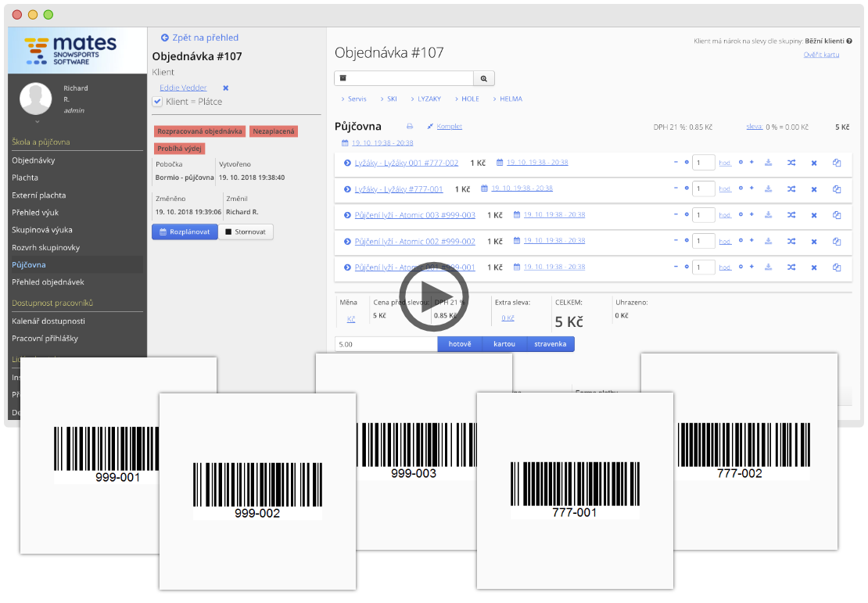868x603 pixels.
Task: Click the Rozplánovat button
Action: click(x=185, y=232)
